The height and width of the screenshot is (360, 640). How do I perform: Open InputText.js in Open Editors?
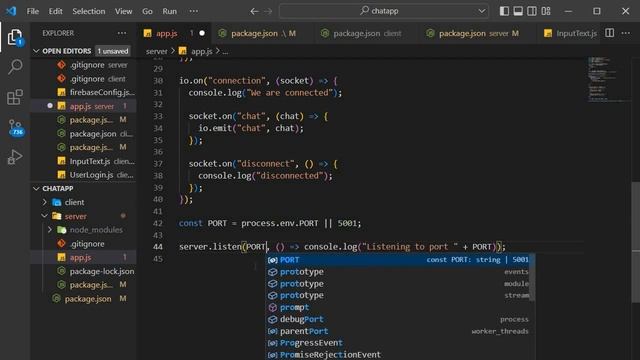(84, 161)
